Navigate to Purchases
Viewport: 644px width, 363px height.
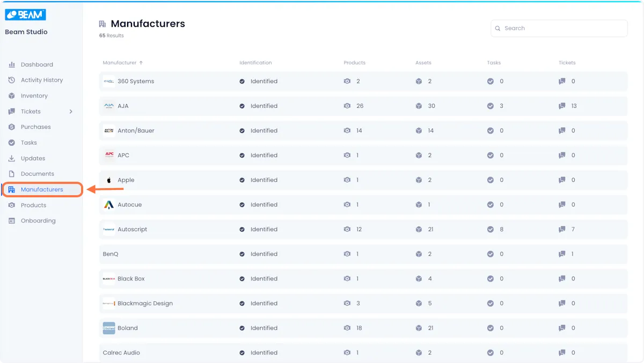36,127
